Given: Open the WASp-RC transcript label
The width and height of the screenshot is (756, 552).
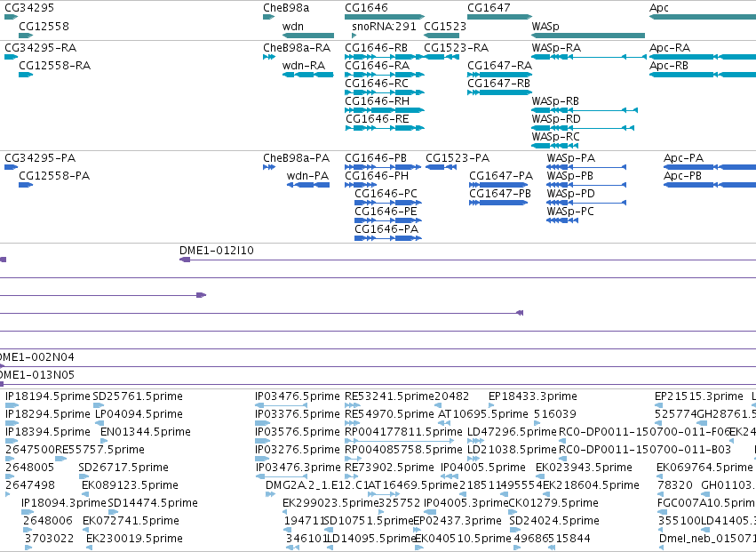Looking at the screenshot, I should pyautogui.click(x=555, y=137).
